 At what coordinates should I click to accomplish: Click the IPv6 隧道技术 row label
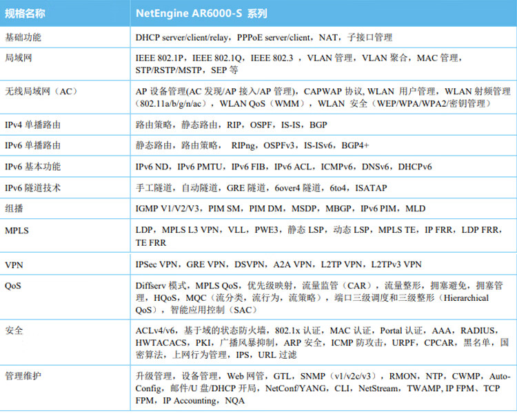coord(32,187)
